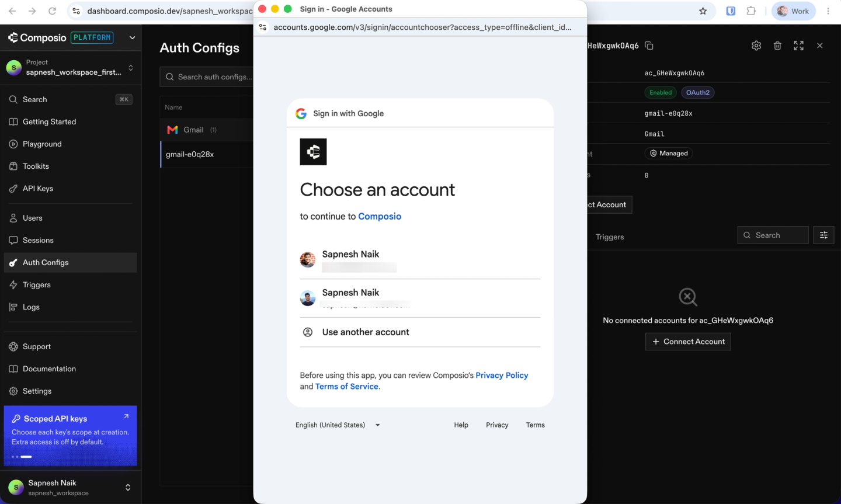Viewport: 841px width, 504px height.
Task: Select the first Sapnesh Naik account
Action: (x=420, y=260)
